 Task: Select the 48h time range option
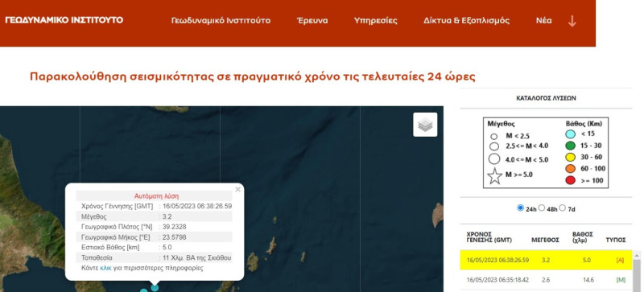tap(541, 208)
